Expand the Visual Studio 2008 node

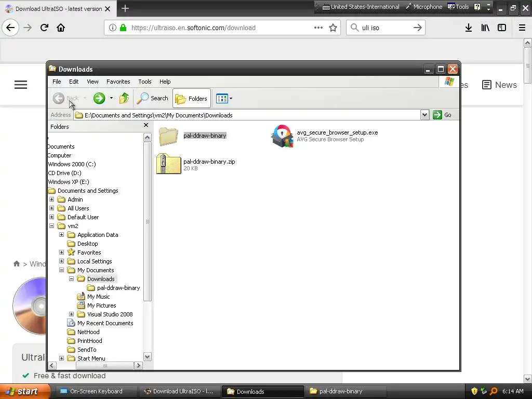(71, 314)
